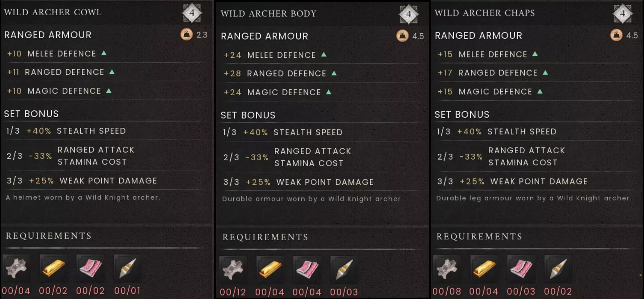Click the feather item in Body requirements
The width and height of the screenshot is (644, 299).
[344, 270]
